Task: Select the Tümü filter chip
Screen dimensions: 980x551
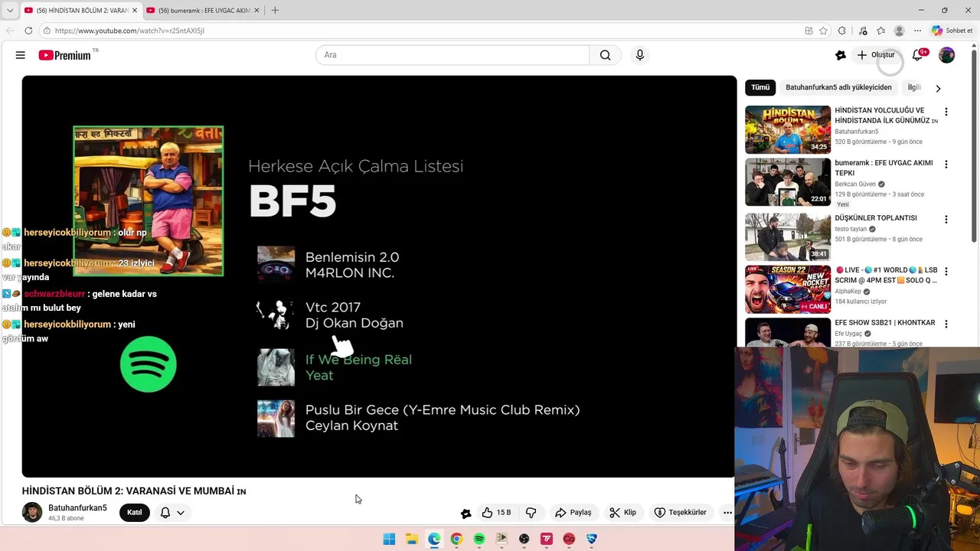Action: click(x=760, y=87)
